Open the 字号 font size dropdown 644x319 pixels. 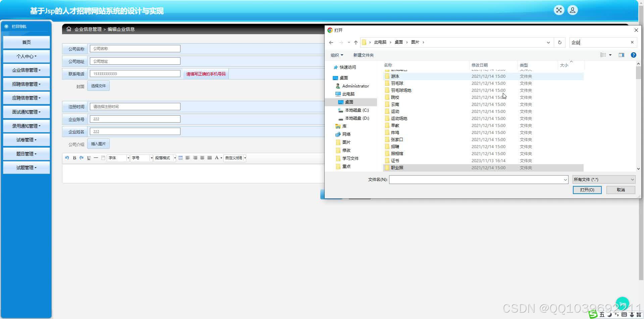pyautogui.click(x=142, y=158)
